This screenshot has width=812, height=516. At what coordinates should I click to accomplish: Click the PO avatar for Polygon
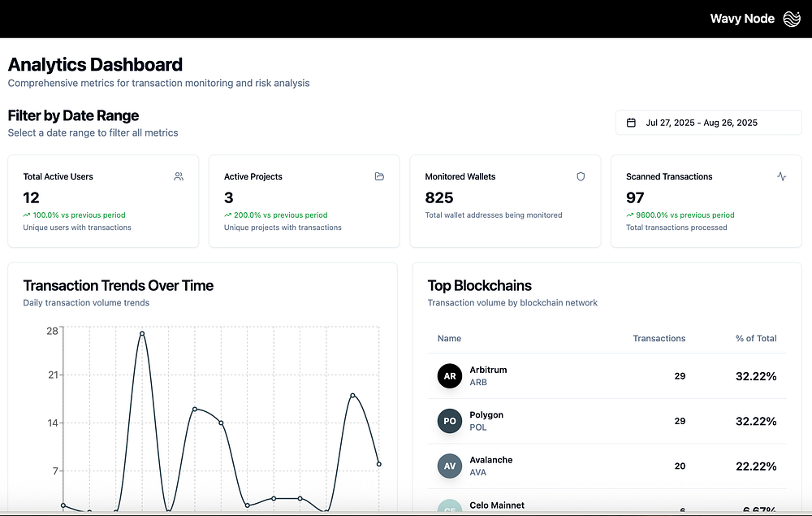[x=450, y=421]
